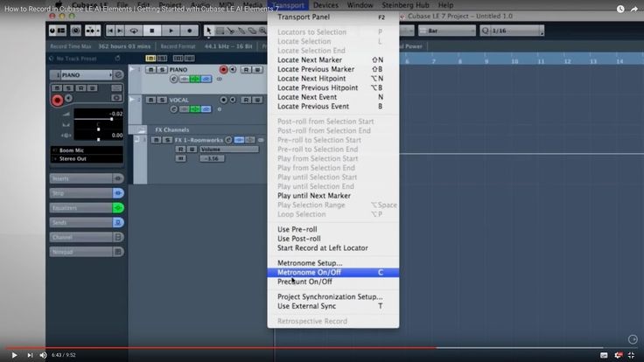The image size is (644, 362).
Task: Open the Bar grid type dropdown
Action: click(447, 31)
